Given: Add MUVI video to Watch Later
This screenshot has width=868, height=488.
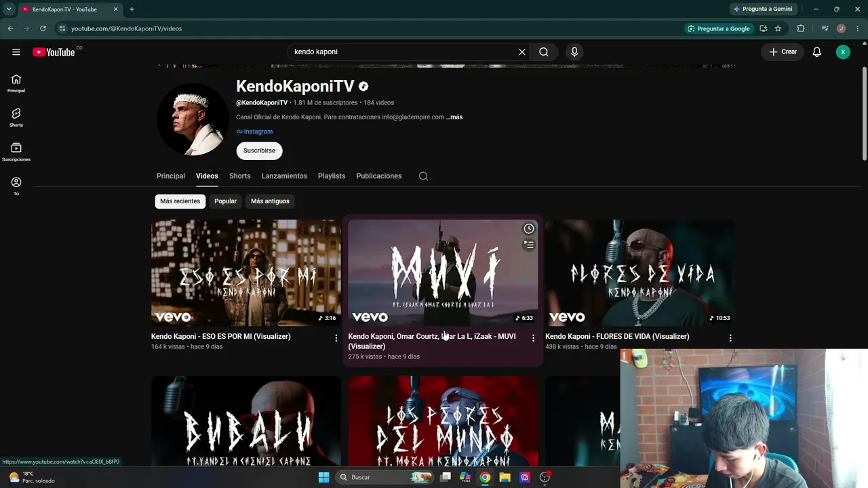Looking at the screenshot, I should click(529, 229).
